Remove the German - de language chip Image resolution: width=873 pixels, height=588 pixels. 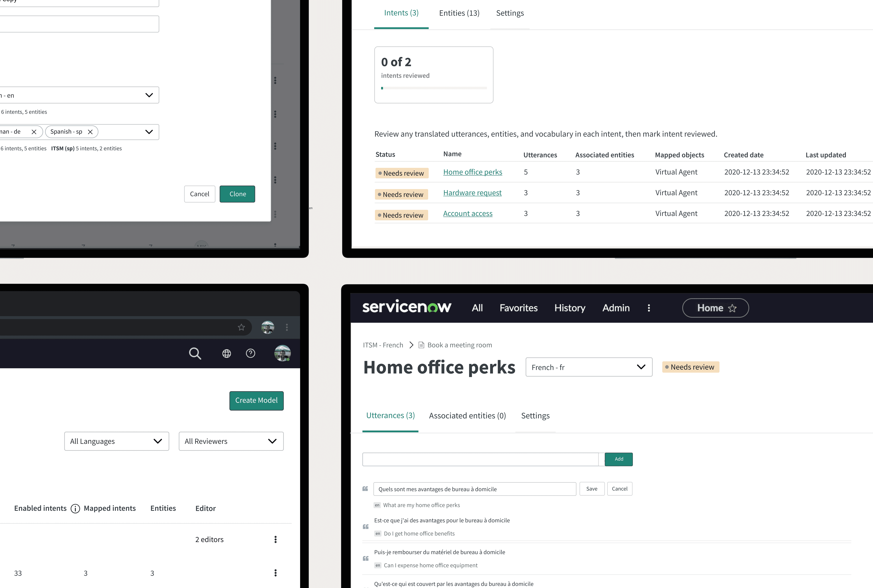coord(34,132)
